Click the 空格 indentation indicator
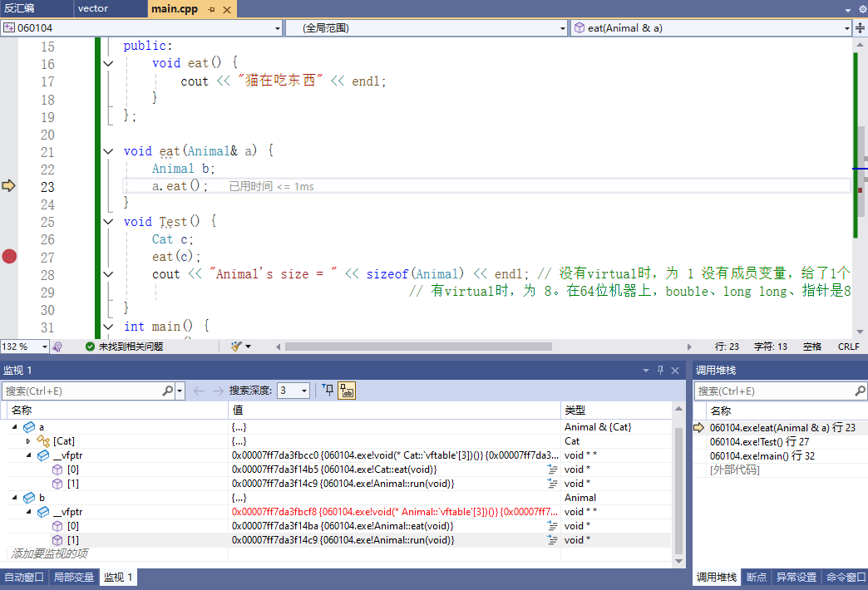This screenshot has height=590, width=868. tap(812, 347)
